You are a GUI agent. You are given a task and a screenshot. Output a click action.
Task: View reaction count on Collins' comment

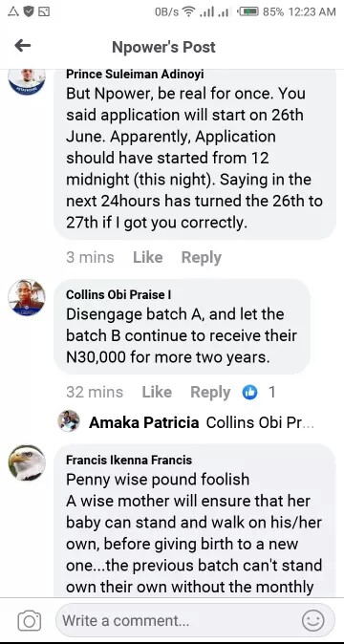coord(271,393)
